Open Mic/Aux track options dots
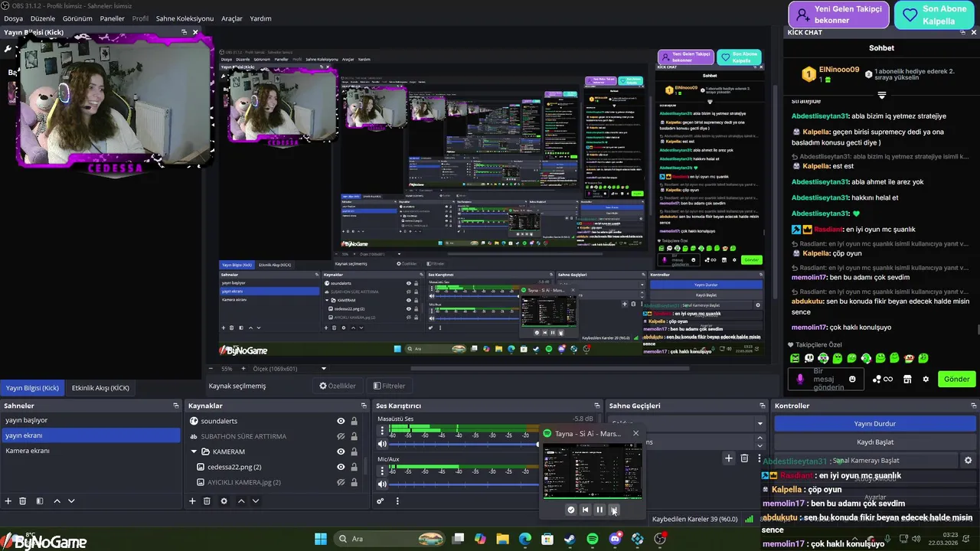Image resolution: width=980 pixels, height=551 pixels. (382, 471)
